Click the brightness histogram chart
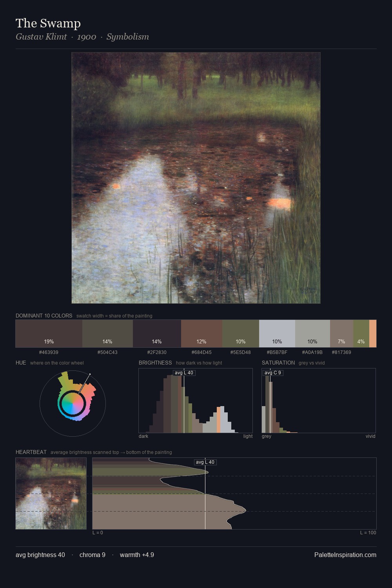 tap(196, 401)
